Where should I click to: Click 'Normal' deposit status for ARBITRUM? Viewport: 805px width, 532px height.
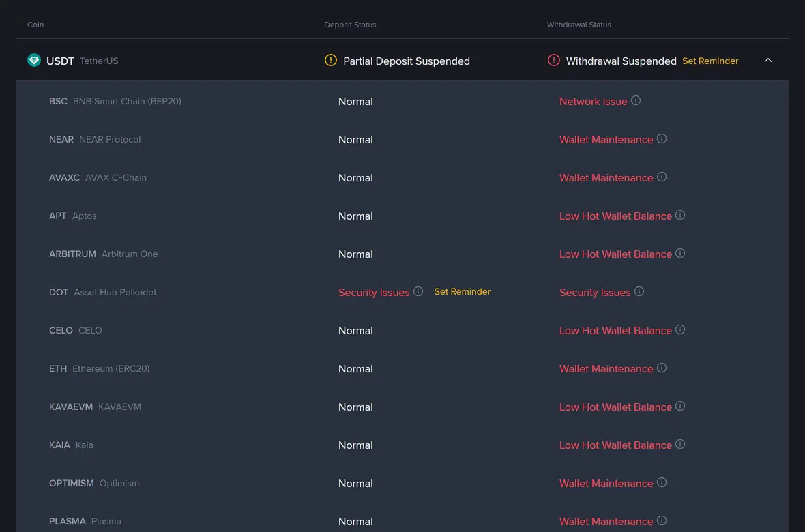pyautogui.click(x=355, y=254)
